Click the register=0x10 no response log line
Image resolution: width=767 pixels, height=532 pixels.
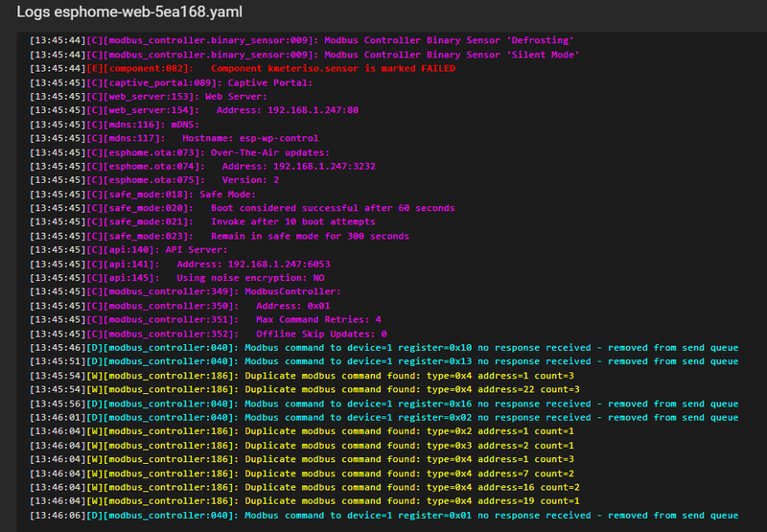383,348
